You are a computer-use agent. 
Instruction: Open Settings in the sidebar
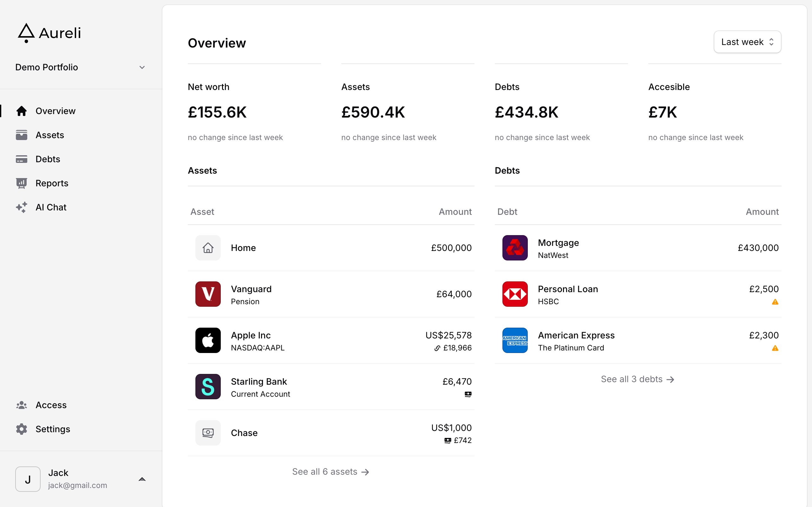coord(53,429)
